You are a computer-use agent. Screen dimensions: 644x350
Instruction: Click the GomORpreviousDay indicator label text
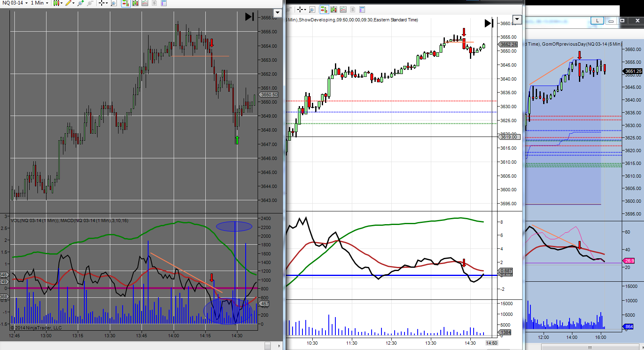point(582,44)
